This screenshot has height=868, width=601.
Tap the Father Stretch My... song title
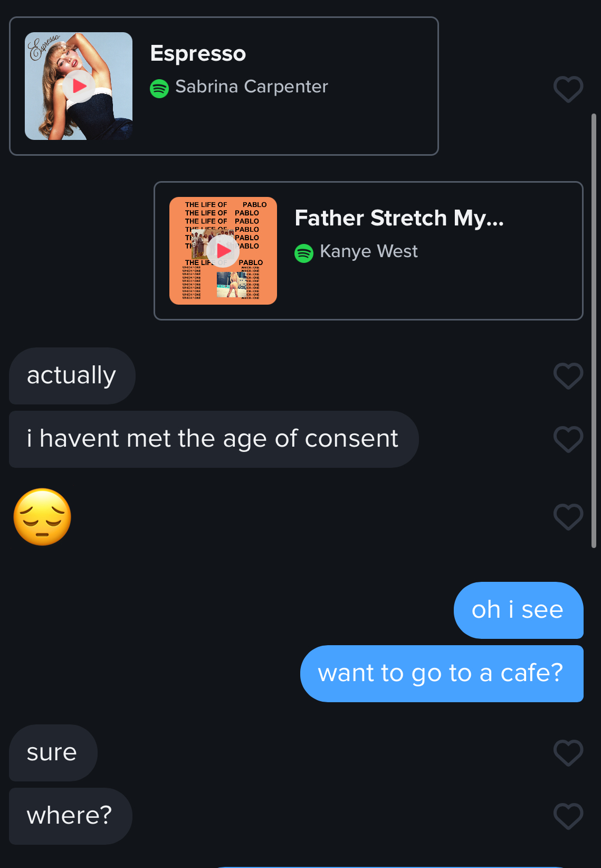click(399, 218)
